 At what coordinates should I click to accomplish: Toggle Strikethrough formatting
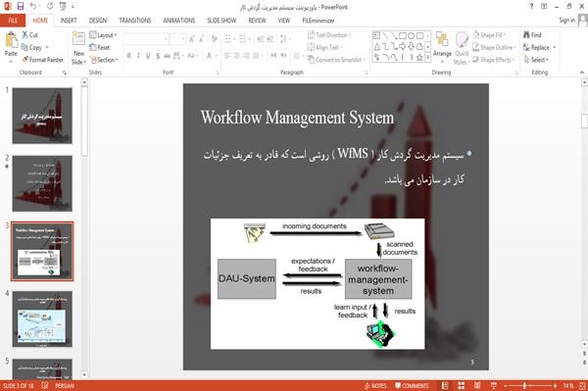click(168, 56)
